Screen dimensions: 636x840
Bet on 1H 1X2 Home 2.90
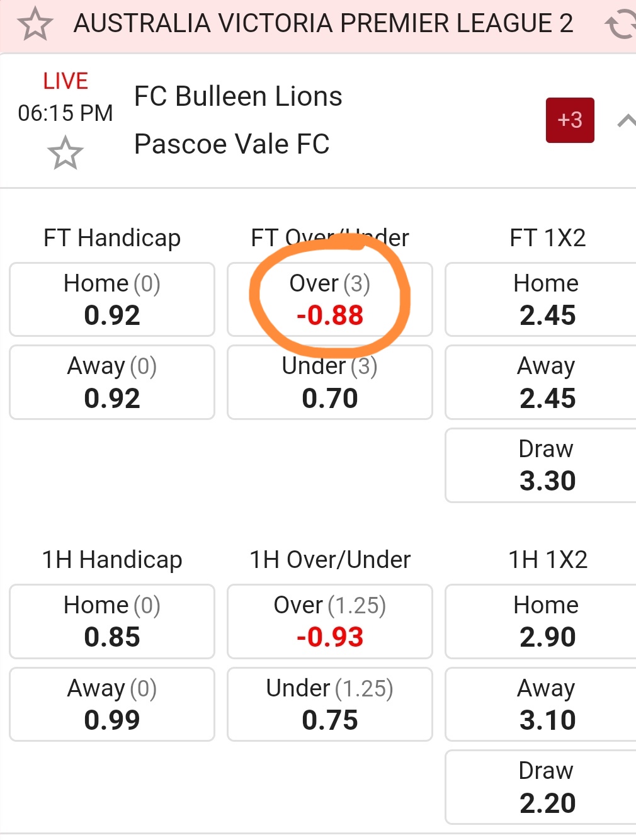pos(545,621)
